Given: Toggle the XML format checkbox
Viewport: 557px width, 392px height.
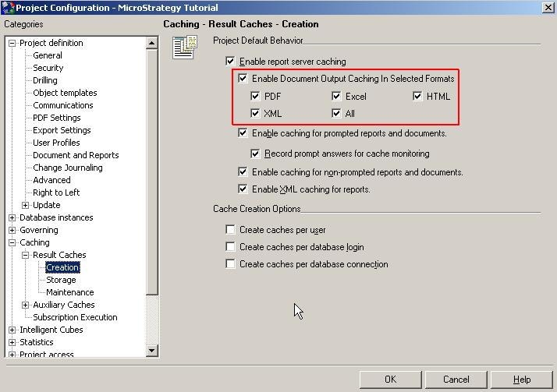Looking at the screenshot, I should 255,113.
